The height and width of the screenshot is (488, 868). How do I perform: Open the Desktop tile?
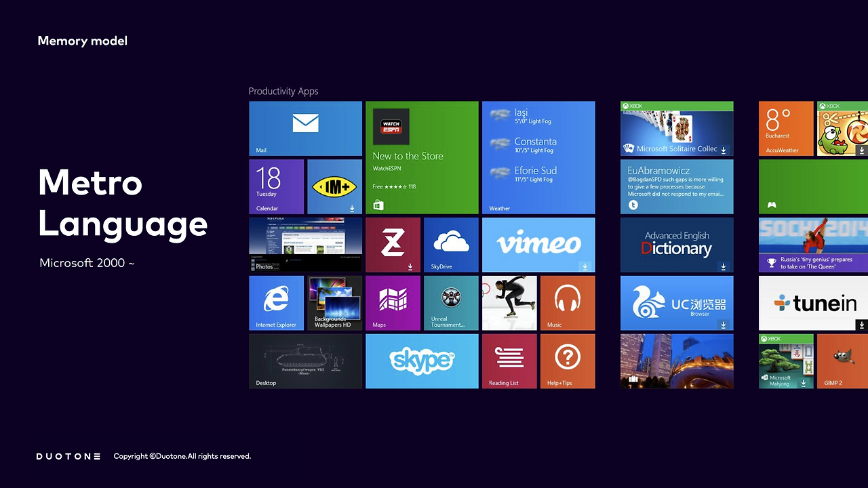click(x=305, y=361)
